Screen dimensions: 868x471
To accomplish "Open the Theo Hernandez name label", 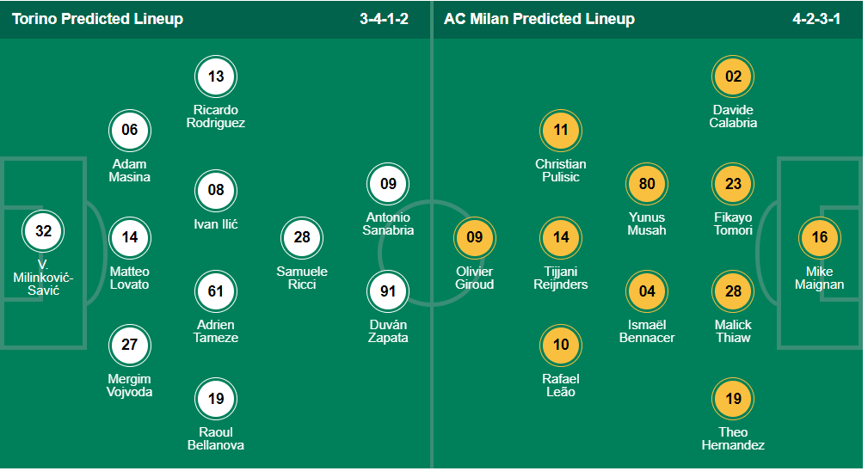I will (x=733, y=438).
